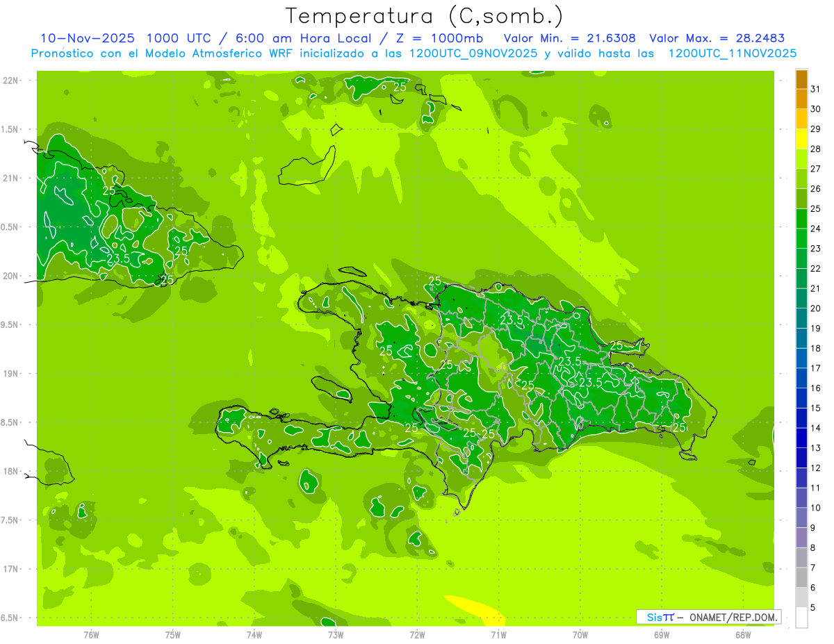834x644 pixels.
Task: Click legend value 27 on the color bar
Action: (x=816, y=169)
